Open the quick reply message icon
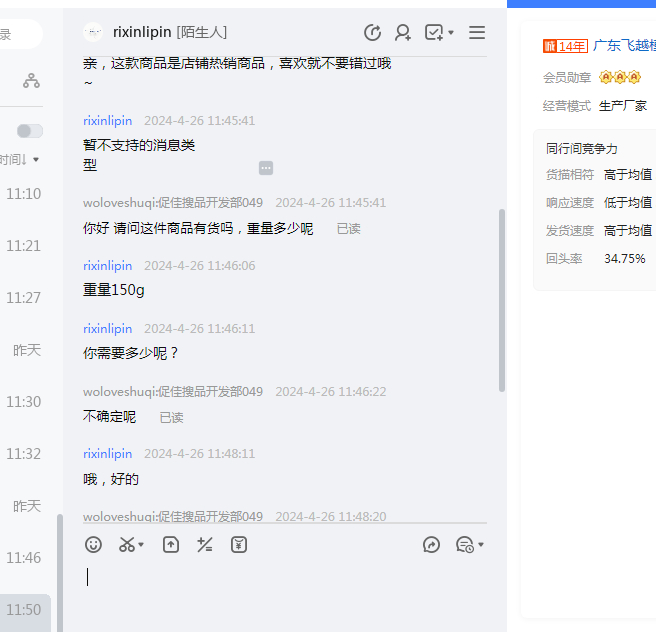Image resolution: width=656 pixels, height=632 pixels. (x=465, y=545)
